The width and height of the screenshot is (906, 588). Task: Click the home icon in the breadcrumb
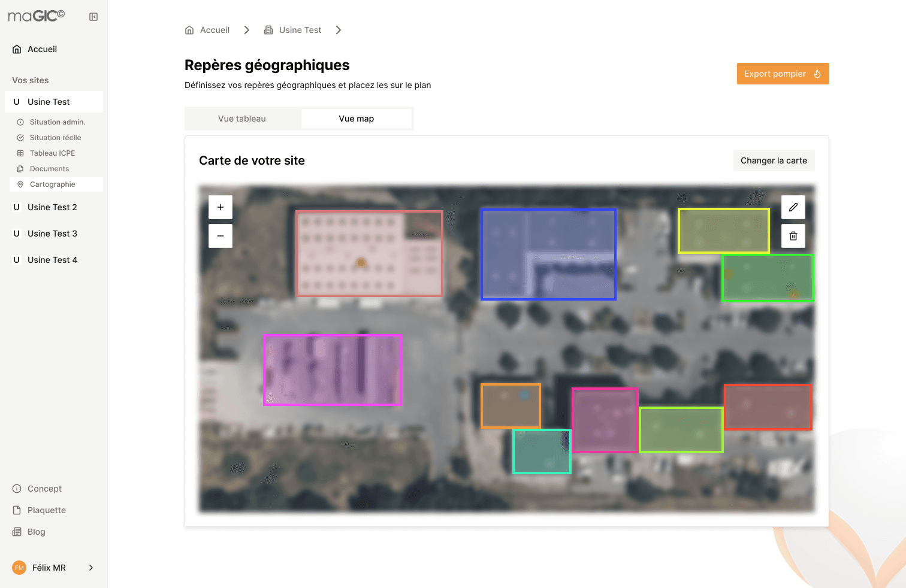coord(189,29)
